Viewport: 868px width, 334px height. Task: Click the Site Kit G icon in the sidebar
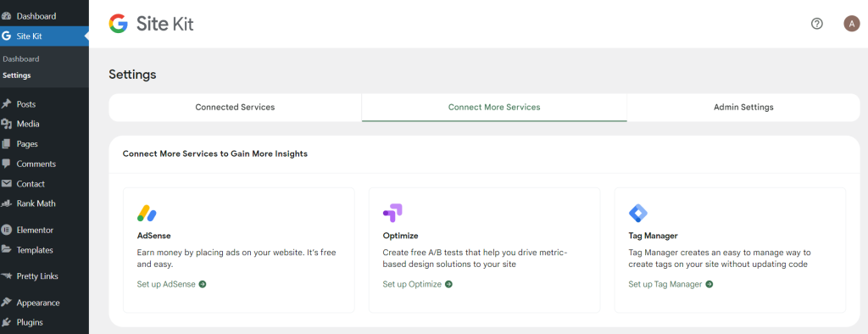click(7, 36)
